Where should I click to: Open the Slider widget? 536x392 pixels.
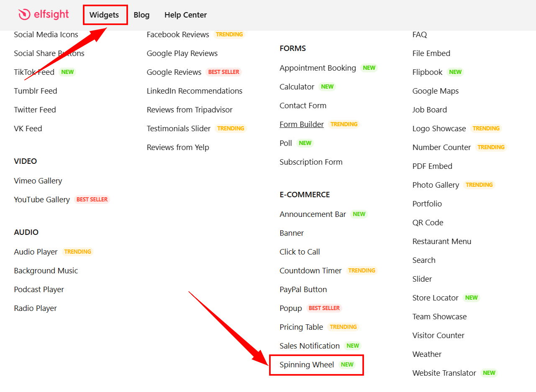click(x=422, y=279)
